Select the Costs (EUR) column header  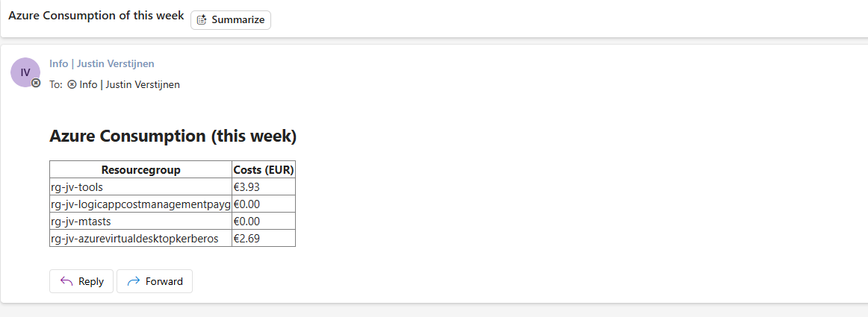pyautogui.click(x=264, y=170)
